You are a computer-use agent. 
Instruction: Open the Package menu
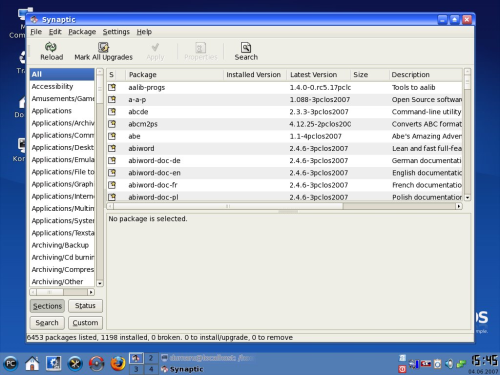pos(82,32)
